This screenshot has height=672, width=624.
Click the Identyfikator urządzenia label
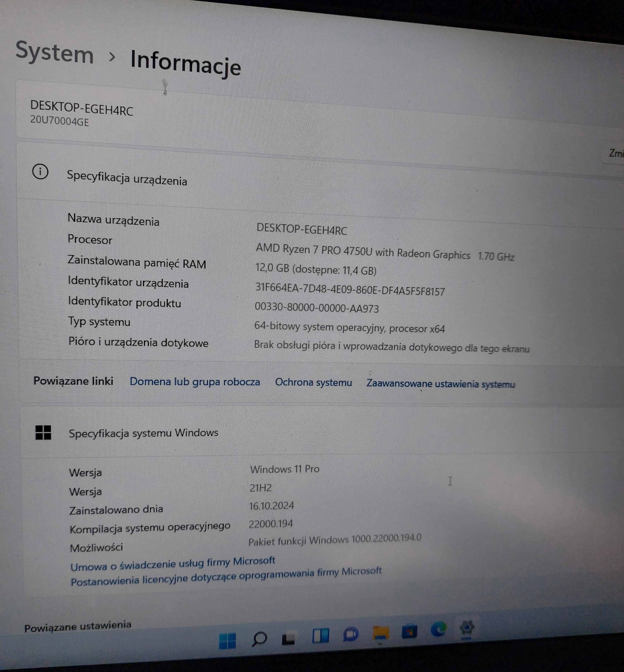coord(128,282)
